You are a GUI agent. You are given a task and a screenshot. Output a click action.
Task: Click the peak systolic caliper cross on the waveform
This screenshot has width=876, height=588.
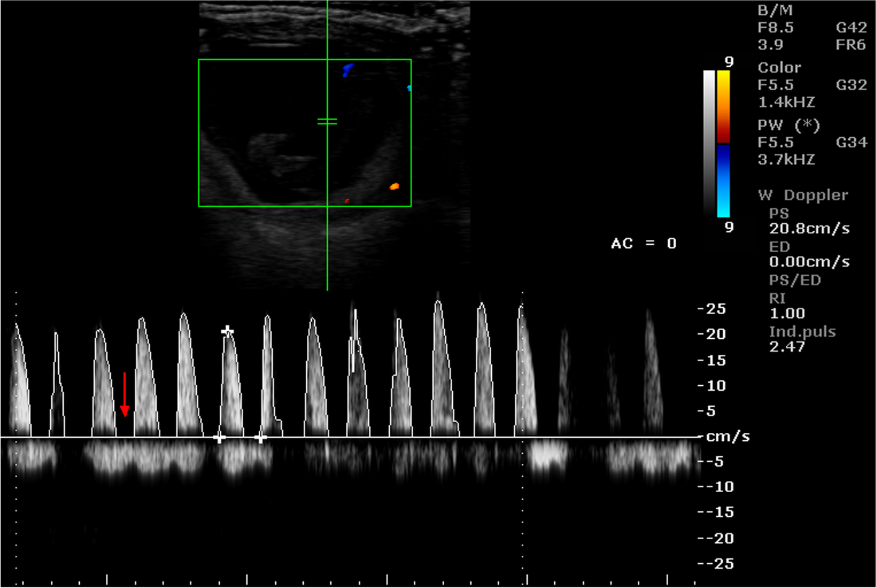point(227,331)
